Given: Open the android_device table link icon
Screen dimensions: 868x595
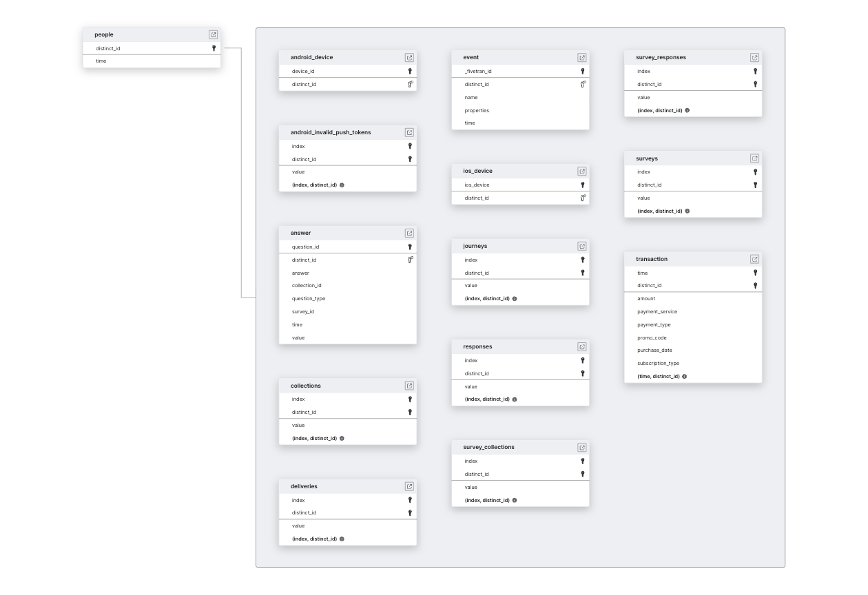Looking at the screenshot, I should 409,58.
